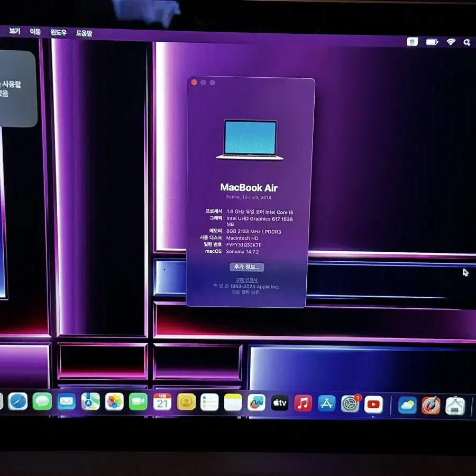Open System Settings with the red badge
The width and height of the screenshot is (476, 476).
[x=350, y=404]
